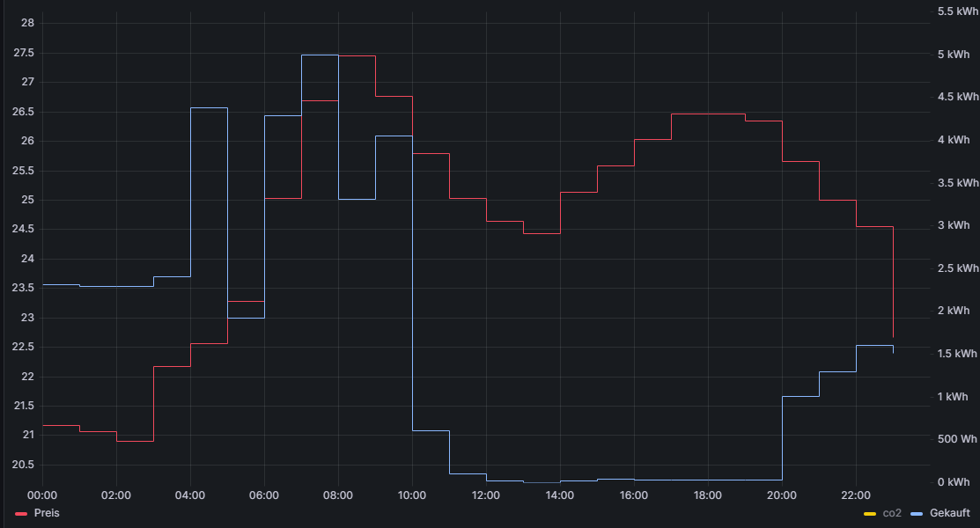Click the blue Gekauft legend color swatch

[917, 514]
